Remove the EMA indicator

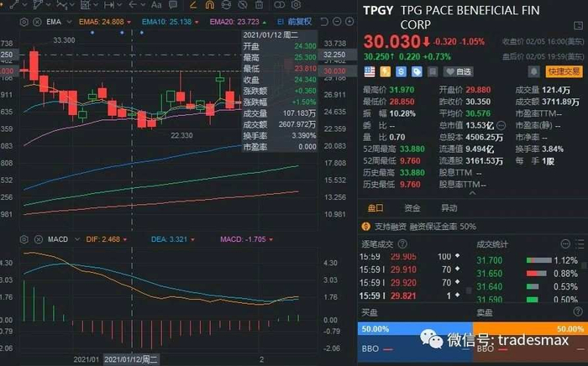37,22
